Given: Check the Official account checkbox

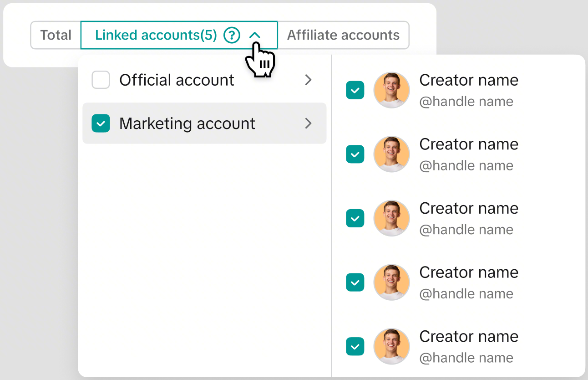Looking at the screenshot, I should point(101,80).
